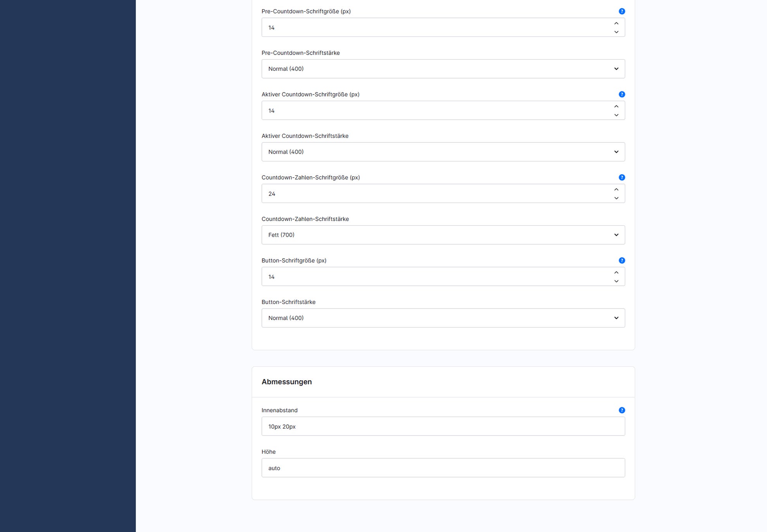
Task: Open help for Countdown-Zahlen-Schriftgröße
Action: pyautogui.click(x=622, y=177)
